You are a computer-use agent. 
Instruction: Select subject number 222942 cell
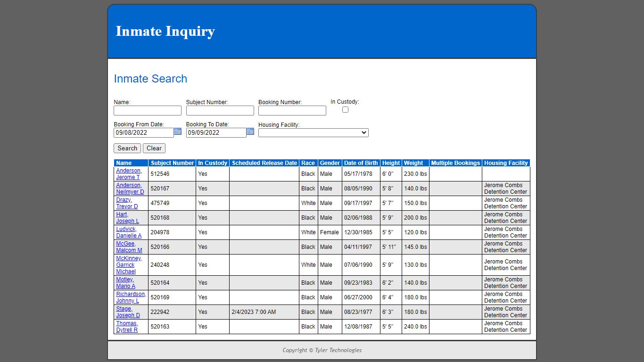click(172, 312)
